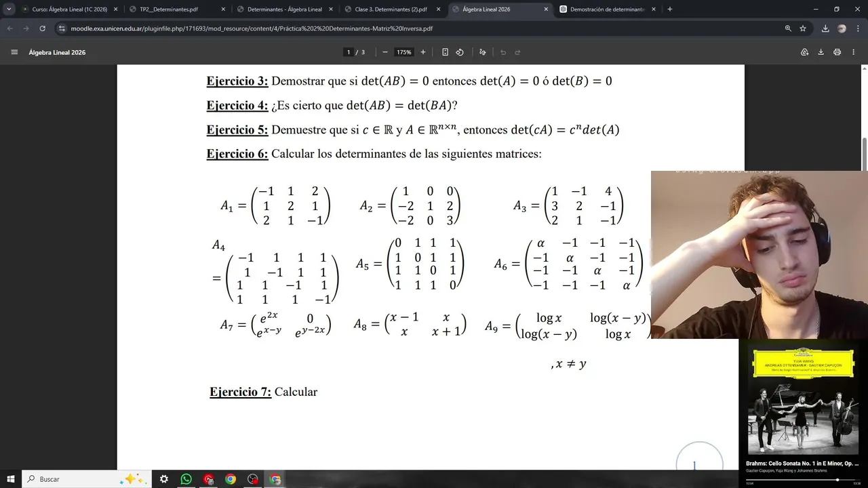The width and height of the screenshot is (868, 488).
Task: Open the red app with profile badge on taskbar
Action: pos(209,479)
